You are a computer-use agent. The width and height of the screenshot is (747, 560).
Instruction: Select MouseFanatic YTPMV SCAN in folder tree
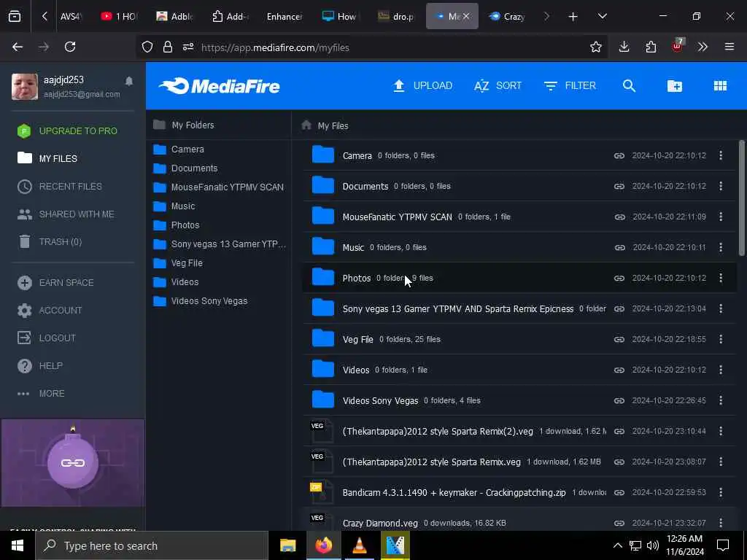coord(218,187)
